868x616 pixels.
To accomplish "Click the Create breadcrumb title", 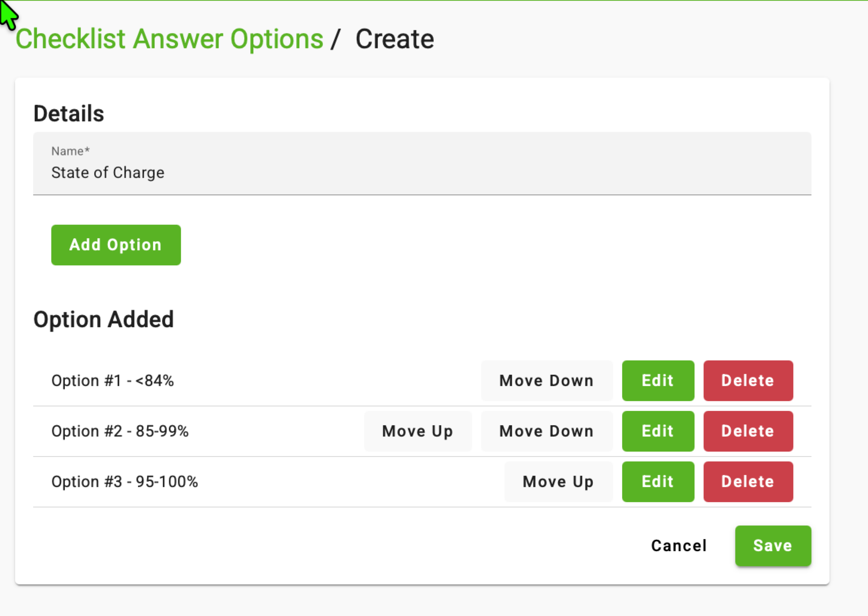I will pyautogui.click(x=394, y=39).
